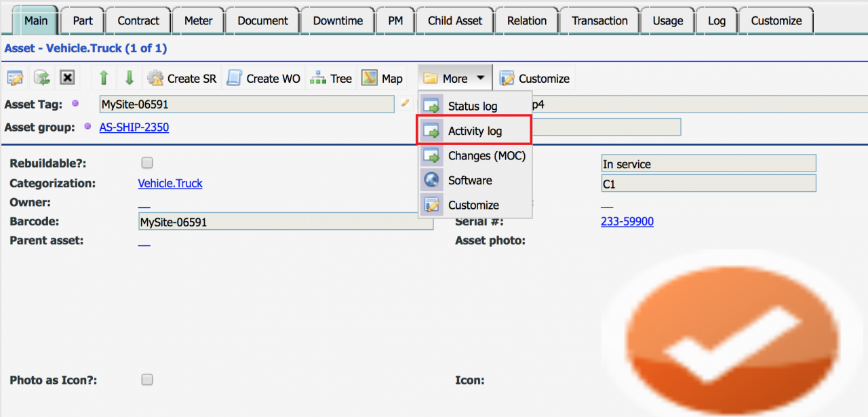Go to next record with green down arrow

point(130,78)
